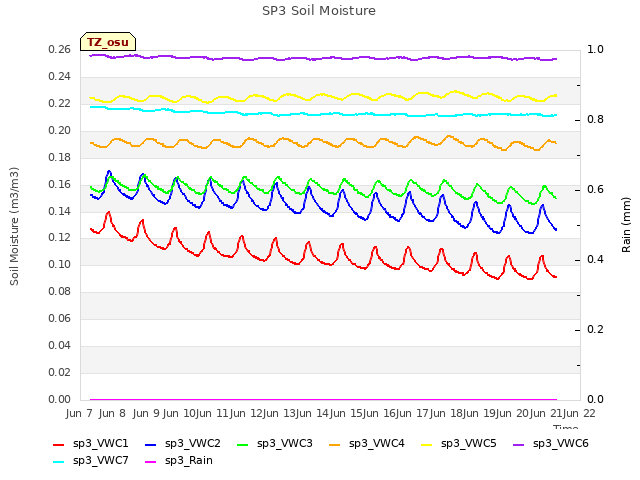Click the 0.26 left axis tick label
This screenshot has height=480, width=640.
(x=59, y=49)
